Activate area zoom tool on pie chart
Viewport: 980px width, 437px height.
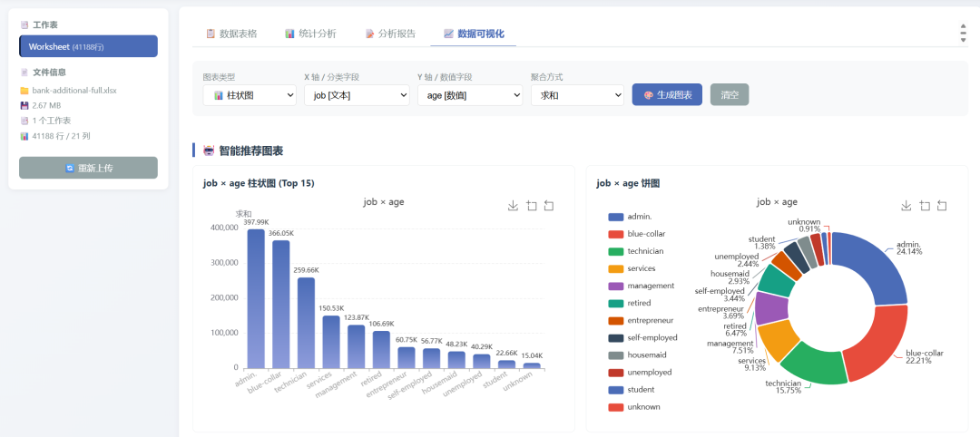click(x=925, y=206)
